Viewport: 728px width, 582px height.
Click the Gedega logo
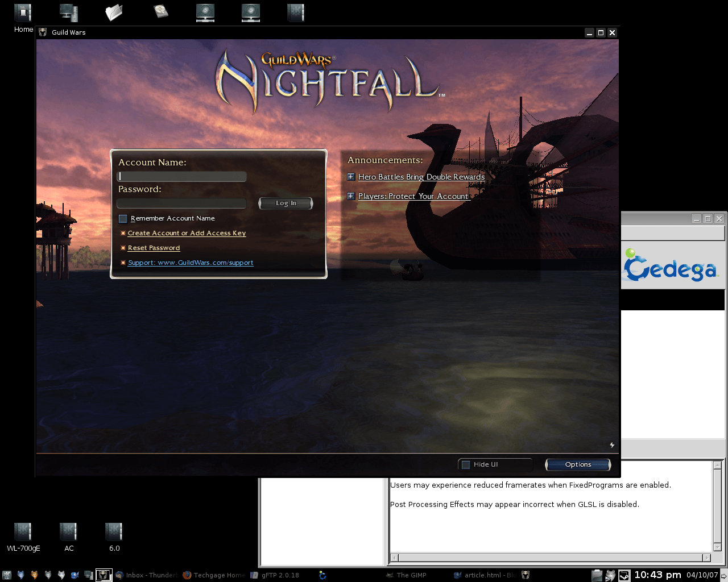point(670,267)
